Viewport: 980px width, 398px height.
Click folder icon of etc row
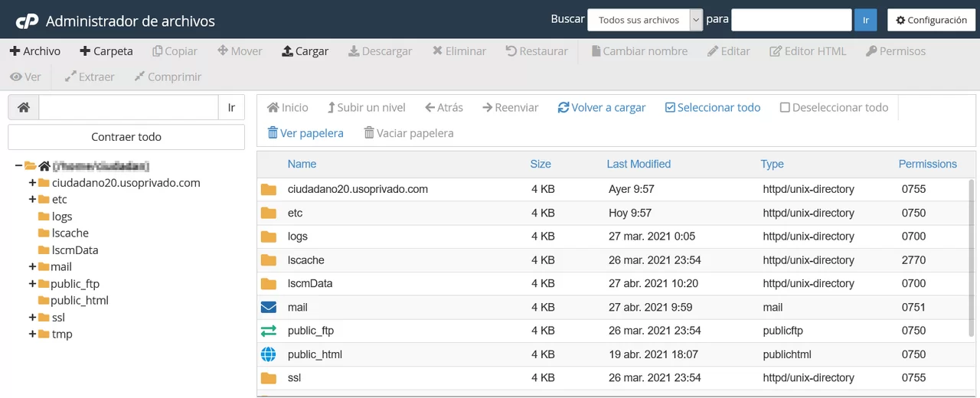pyautogui.click(x=268, y=213)
